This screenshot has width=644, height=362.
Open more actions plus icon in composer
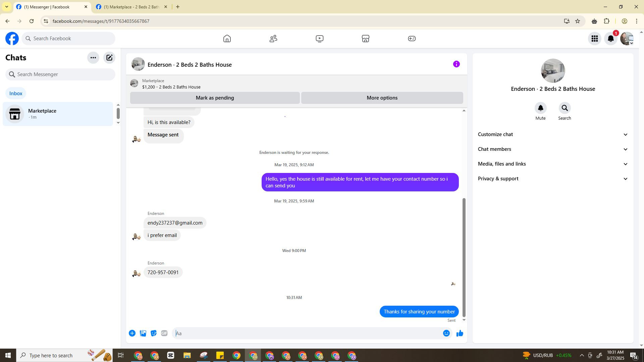(x=132, y=333)
